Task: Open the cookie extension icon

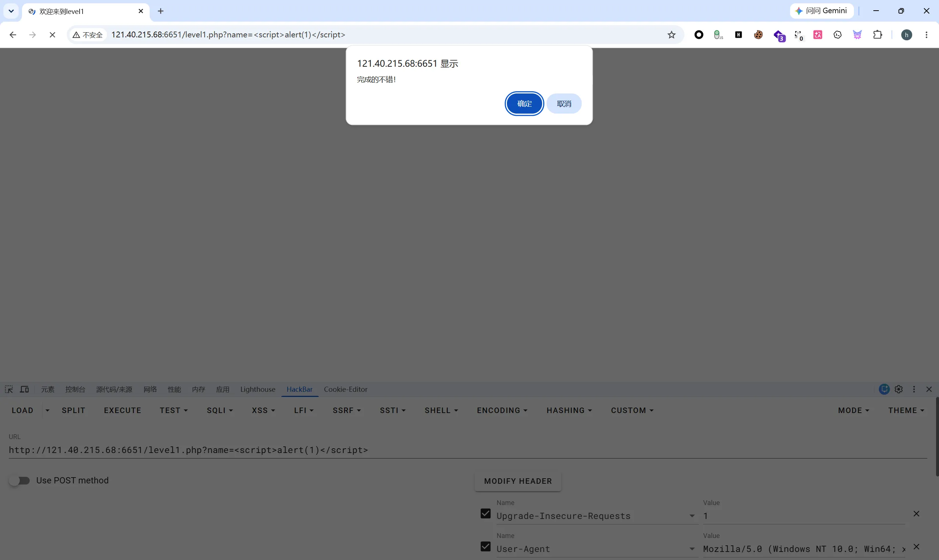Action: pyautogui.click(x=758, y=35)
